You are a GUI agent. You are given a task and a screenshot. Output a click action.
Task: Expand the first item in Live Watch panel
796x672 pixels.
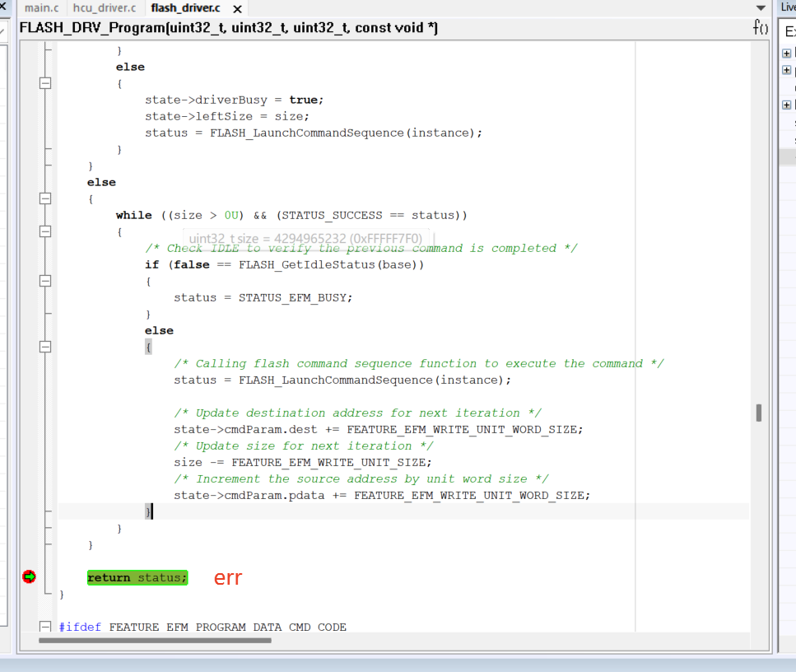787,53
